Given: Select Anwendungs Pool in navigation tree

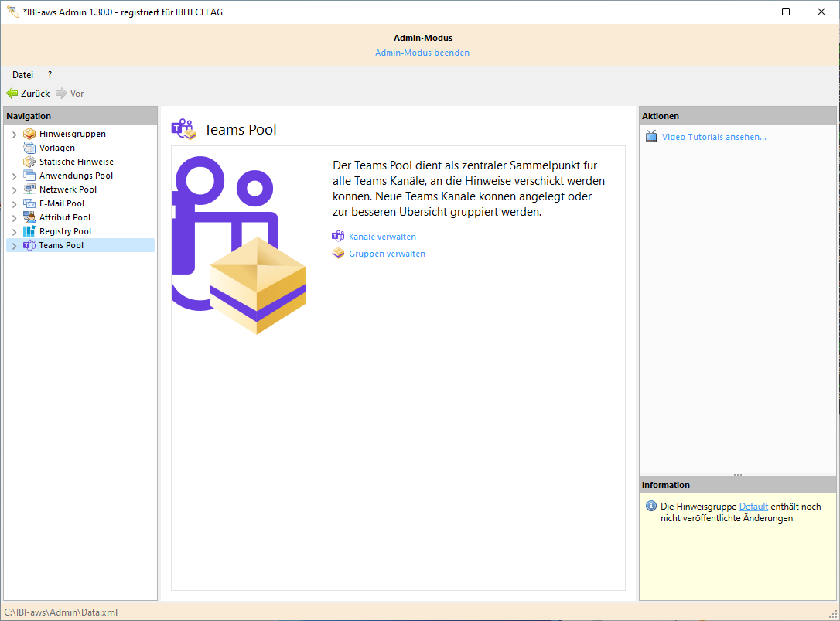Looking at the screenshot, I should coord(76,176).
